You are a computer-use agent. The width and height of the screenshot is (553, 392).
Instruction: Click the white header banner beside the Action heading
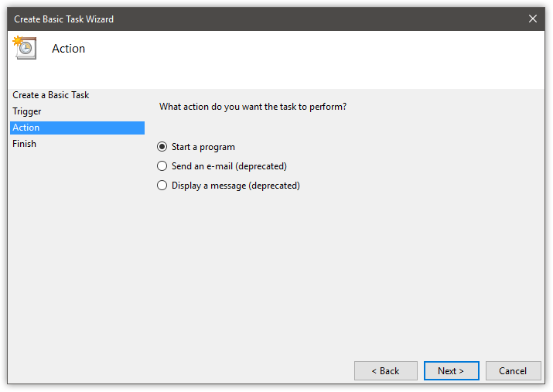coord(314,60)
